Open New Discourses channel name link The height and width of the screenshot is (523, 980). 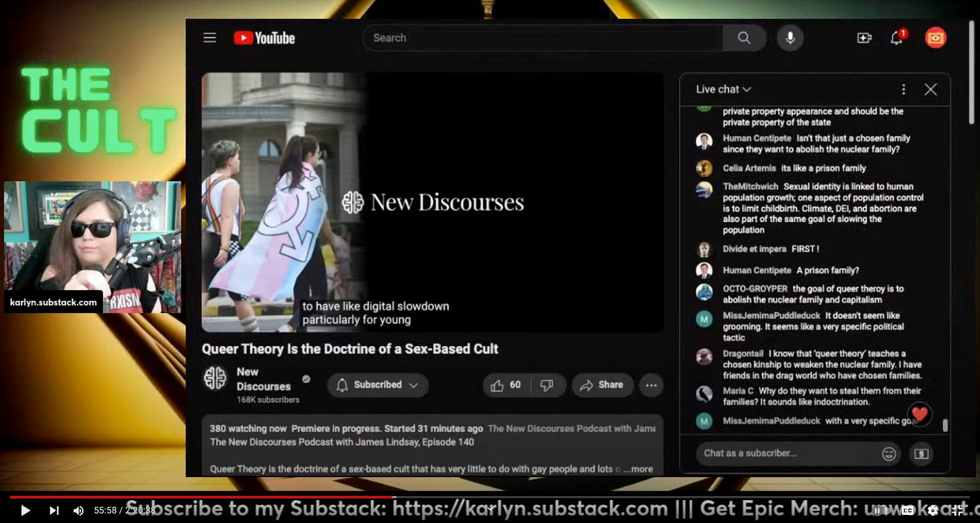coord(264,379)
